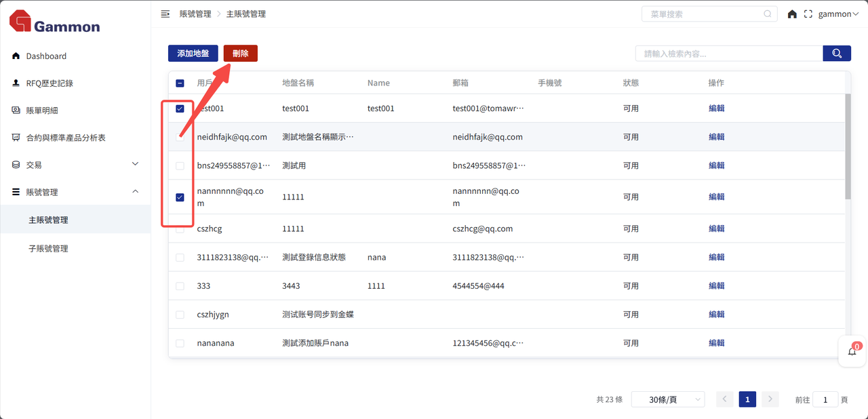868x419 pixels.
Task: Toggle the select-all header checkbox
Action: [180, 83]
